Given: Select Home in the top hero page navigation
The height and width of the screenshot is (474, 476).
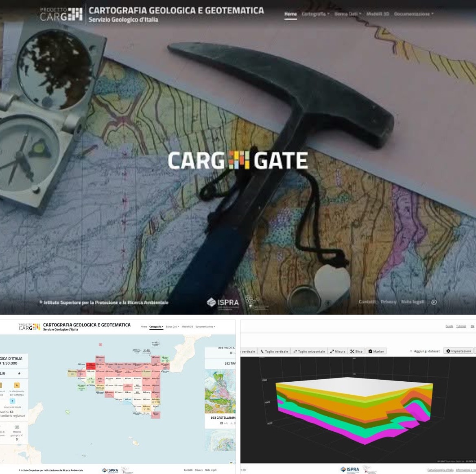Looking at the screenshot, I should [x=290, y=14].
